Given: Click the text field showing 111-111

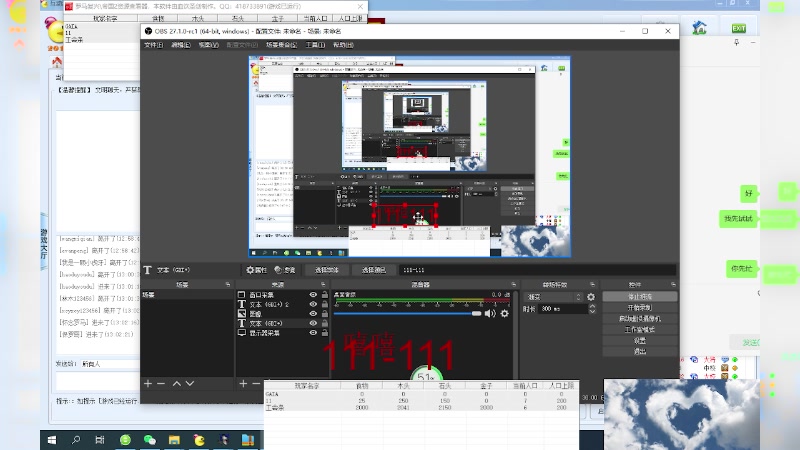Looking at the screenshot, I should pyautogui.click(x=537, y=270).
